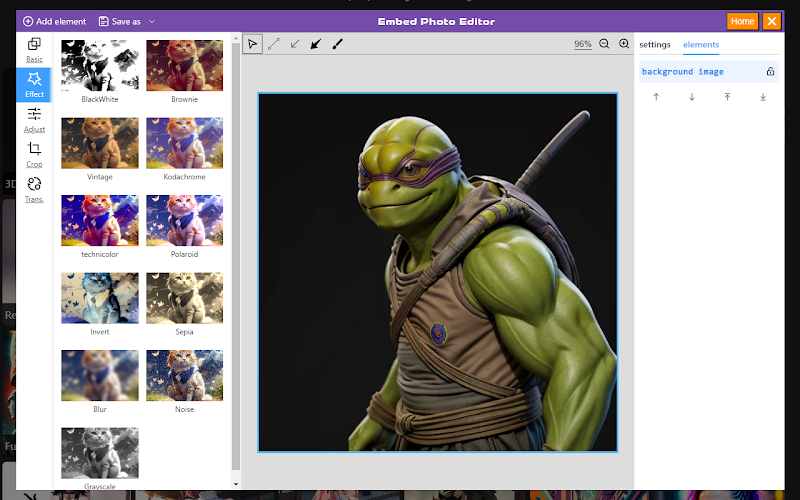Bring element to top layer
Viewport: 800px width, 500px height.
(727, 96)
